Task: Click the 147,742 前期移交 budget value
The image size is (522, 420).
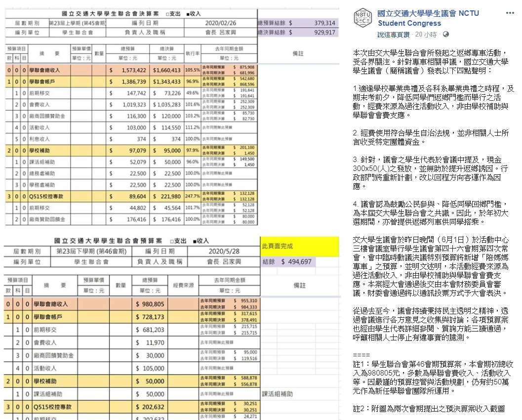Action: pyautogui.click(x=136, y=93)
